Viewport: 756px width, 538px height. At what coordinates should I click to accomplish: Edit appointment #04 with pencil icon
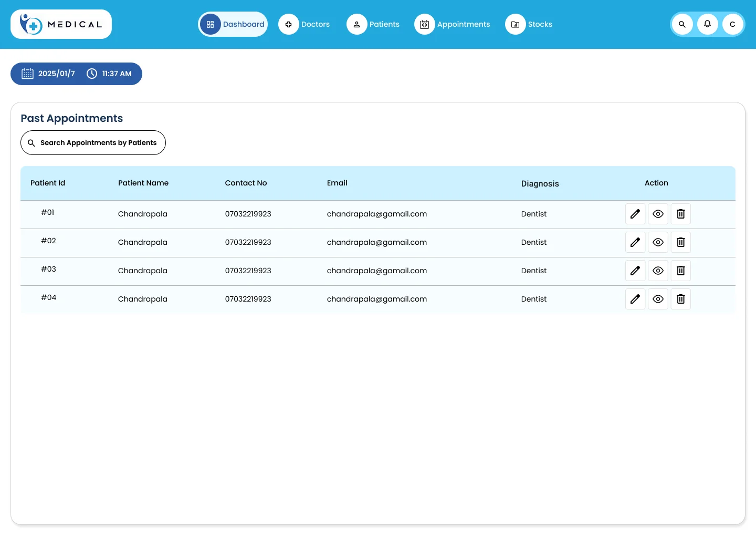pos(635,299)
